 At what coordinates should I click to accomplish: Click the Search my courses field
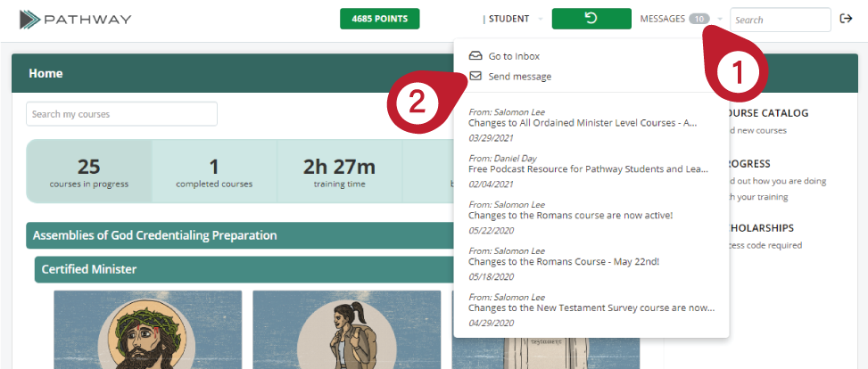121,114
